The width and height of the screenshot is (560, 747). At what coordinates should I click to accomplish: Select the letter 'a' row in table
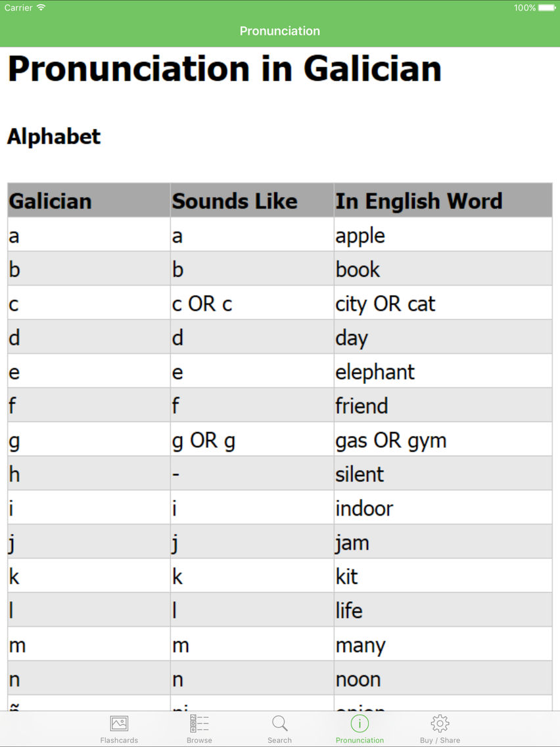pyautogui.click(x=85, y=235)
